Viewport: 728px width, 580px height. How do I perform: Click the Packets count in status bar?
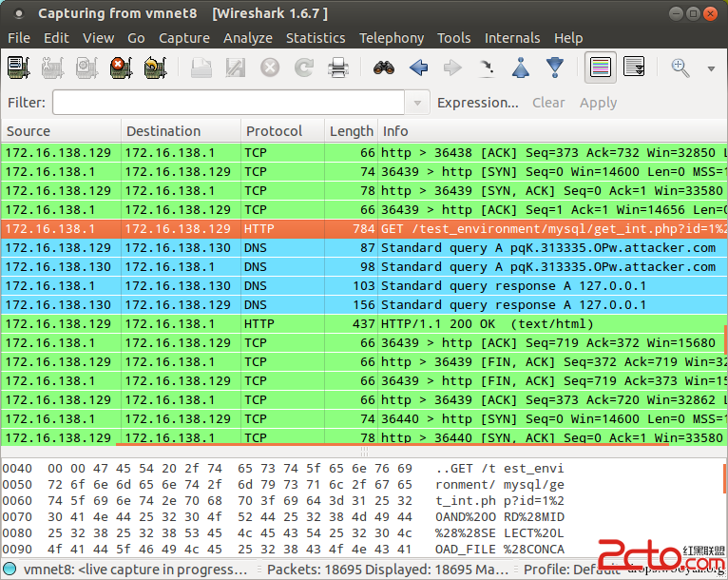click(387, 570)
